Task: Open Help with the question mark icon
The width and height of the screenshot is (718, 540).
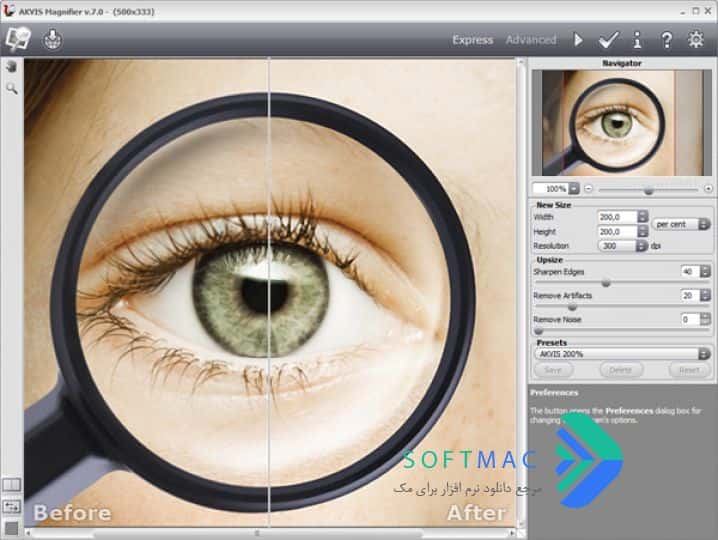Action: 667,40
